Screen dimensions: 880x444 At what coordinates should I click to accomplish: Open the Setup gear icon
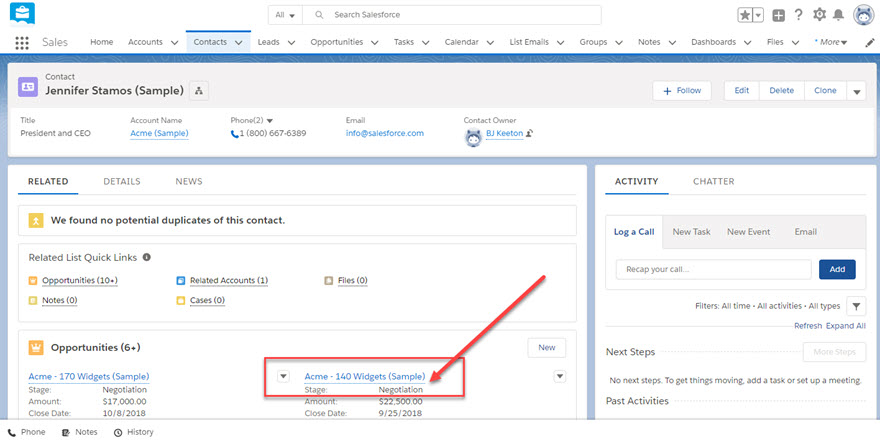tap(819, 15)
